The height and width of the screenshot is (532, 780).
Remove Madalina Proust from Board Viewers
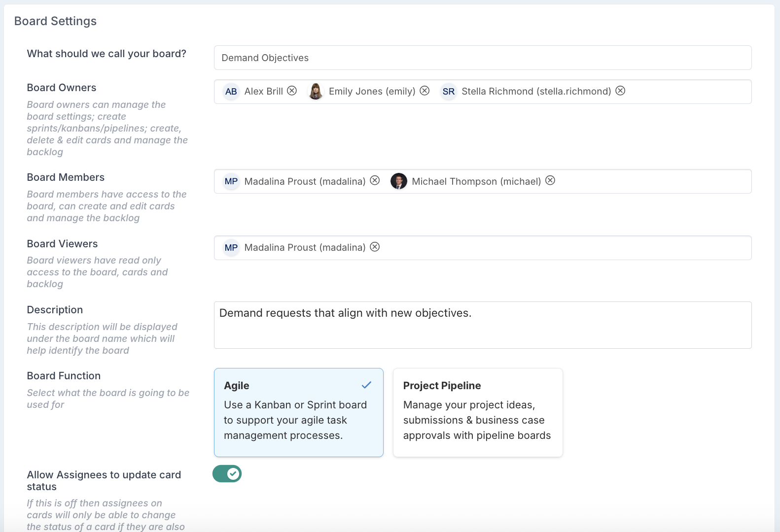[x=375, y=247]
